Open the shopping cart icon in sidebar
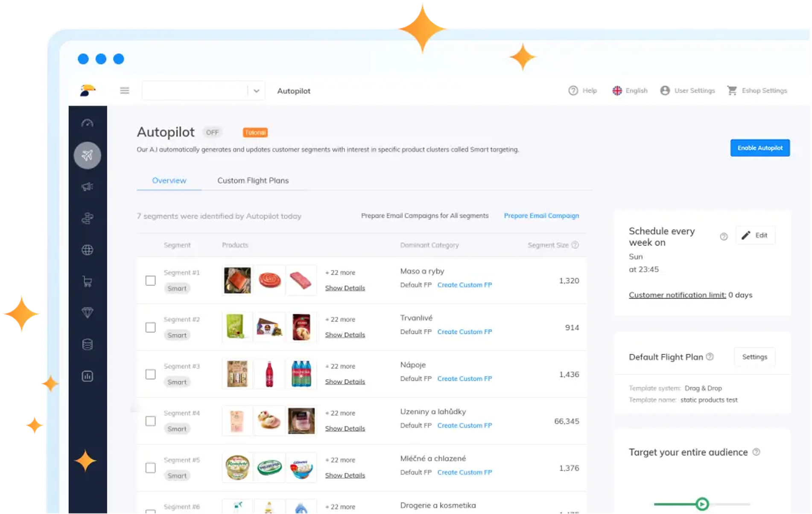The image size is (812, 514). coord(87,282)
